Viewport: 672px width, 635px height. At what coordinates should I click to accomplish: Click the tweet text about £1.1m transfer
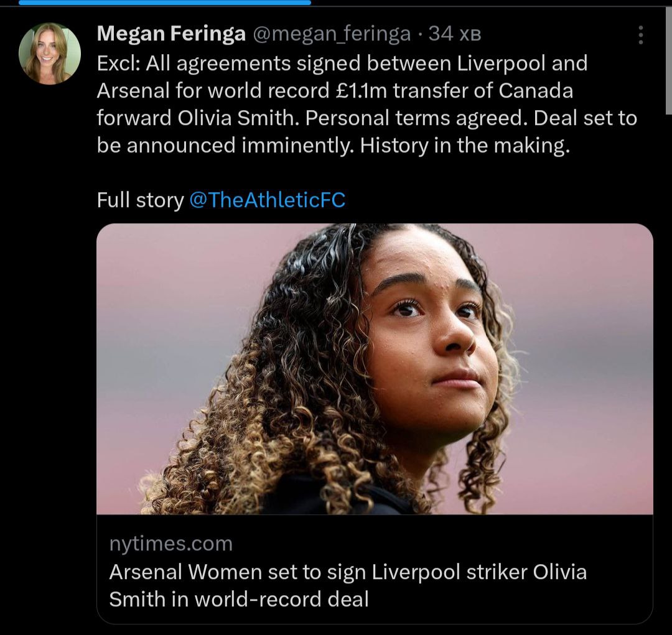tap(335, 91)
